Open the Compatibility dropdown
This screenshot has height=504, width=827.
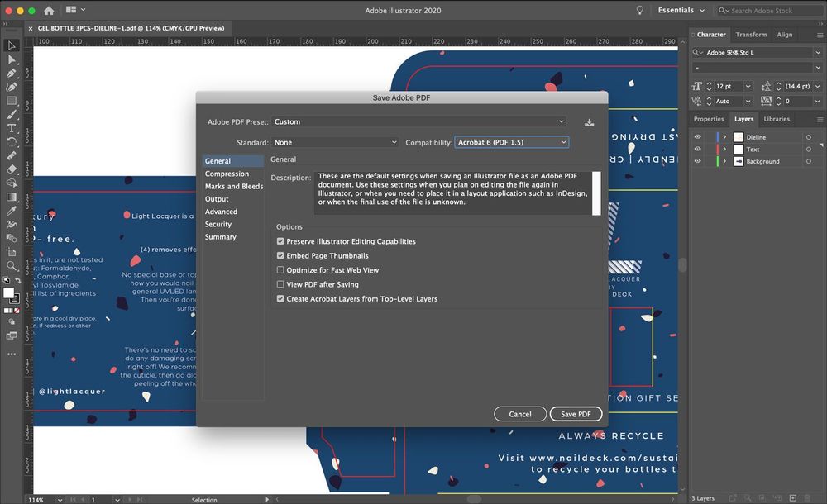[x=511, y=142]
